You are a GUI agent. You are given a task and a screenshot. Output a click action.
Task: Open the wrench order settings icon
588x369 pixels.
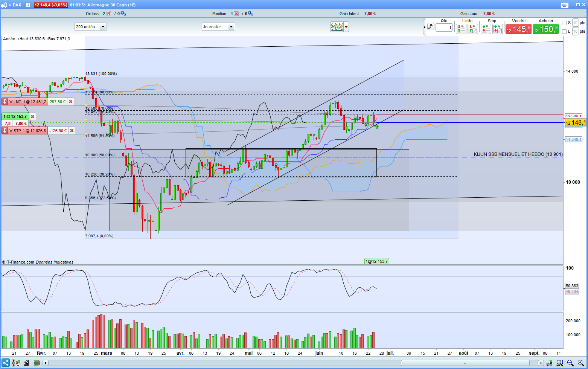(431, 27)
